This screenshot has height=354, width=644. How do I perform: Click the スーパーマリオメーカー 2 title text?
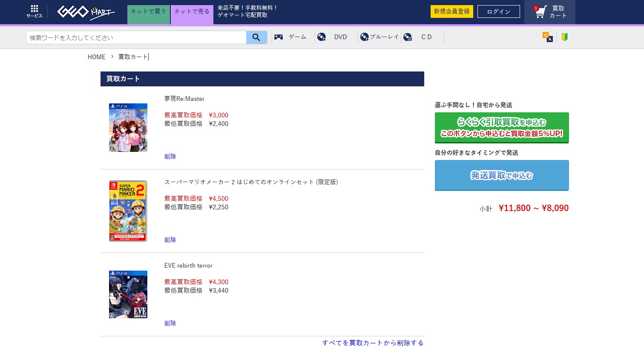pos(251,182)
